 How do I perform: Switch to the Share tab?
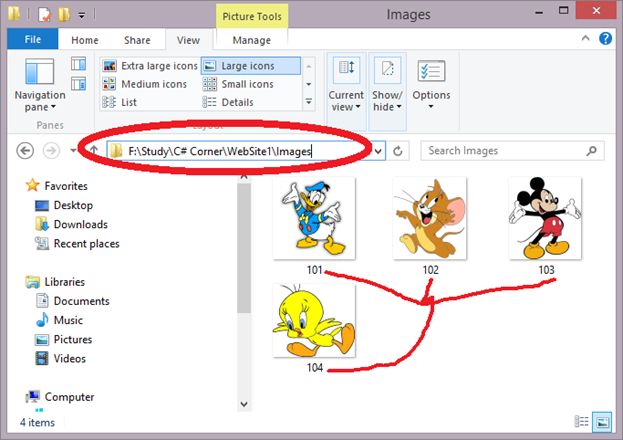137,40
